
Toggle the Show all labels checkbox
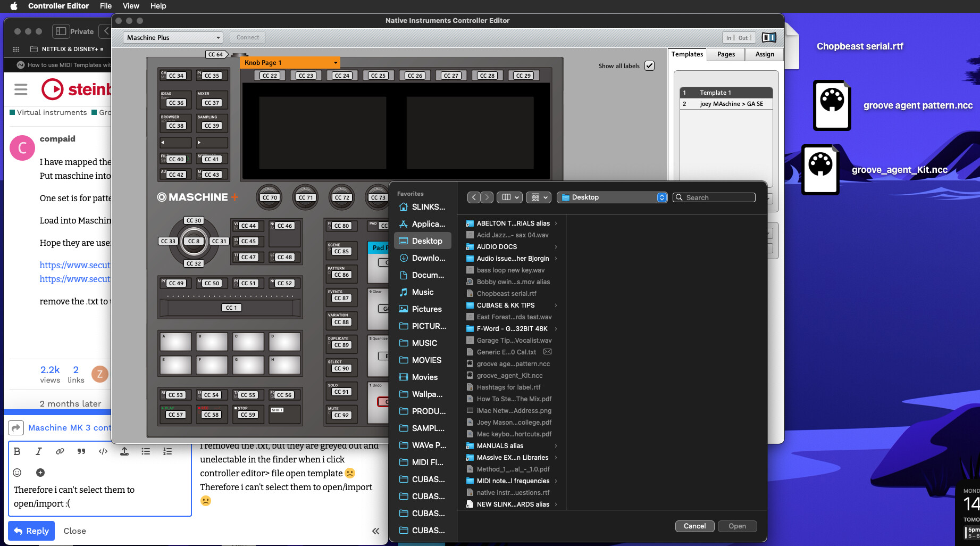649,66
